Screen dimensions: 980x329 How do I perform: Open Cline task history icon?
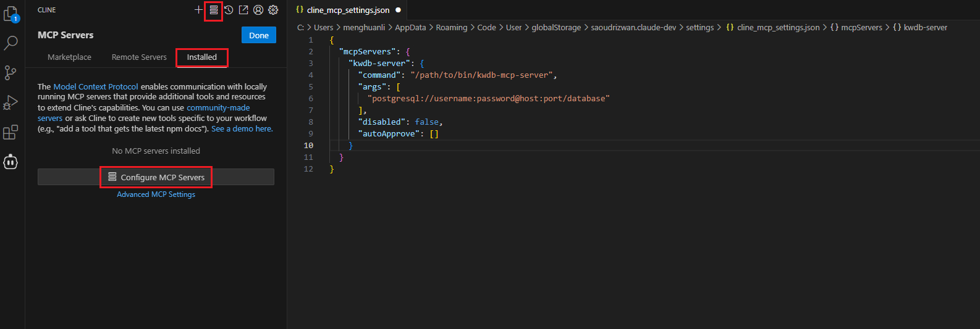(229, 10)
